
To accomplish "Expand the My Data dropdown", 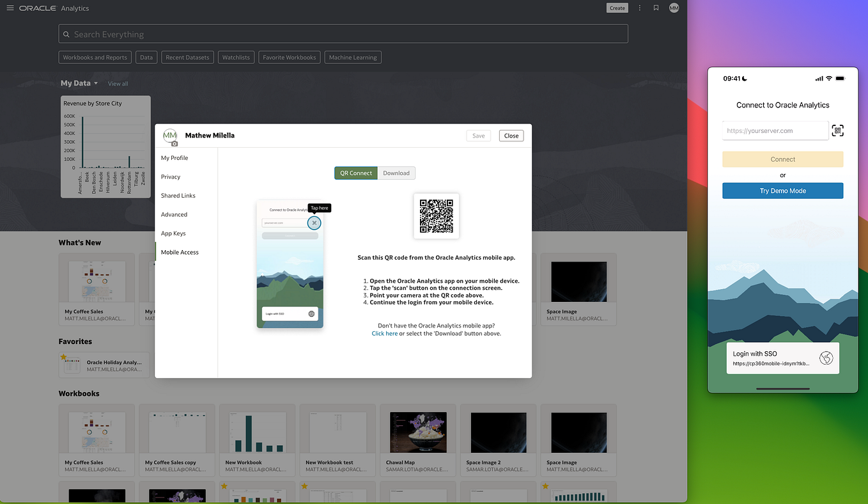I will point(95,83).
